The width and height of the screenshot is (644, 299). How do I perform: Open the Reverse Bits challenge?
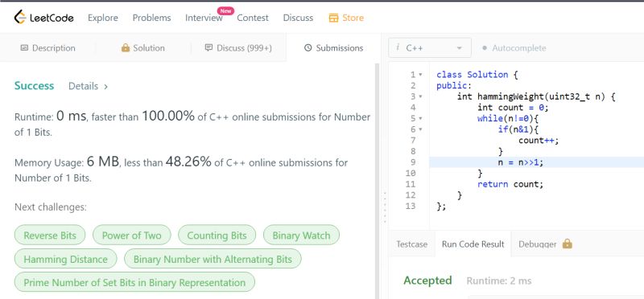click(x=50, y=236)
